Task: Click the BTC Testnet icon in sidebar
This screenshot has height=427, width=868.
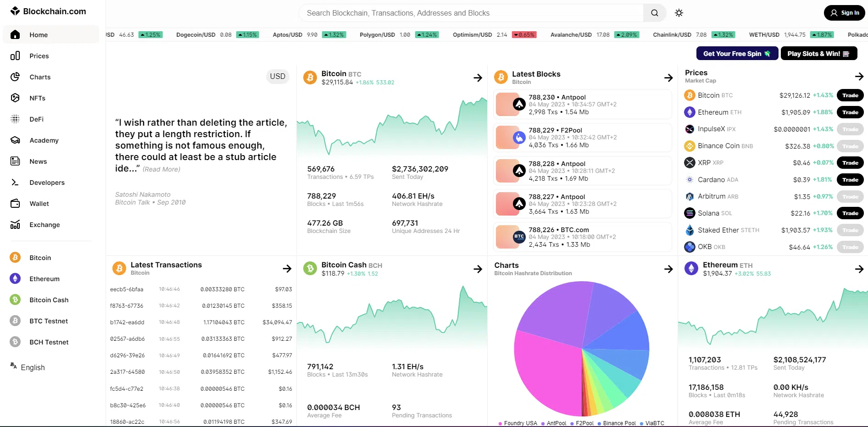Action: [15, 321]
